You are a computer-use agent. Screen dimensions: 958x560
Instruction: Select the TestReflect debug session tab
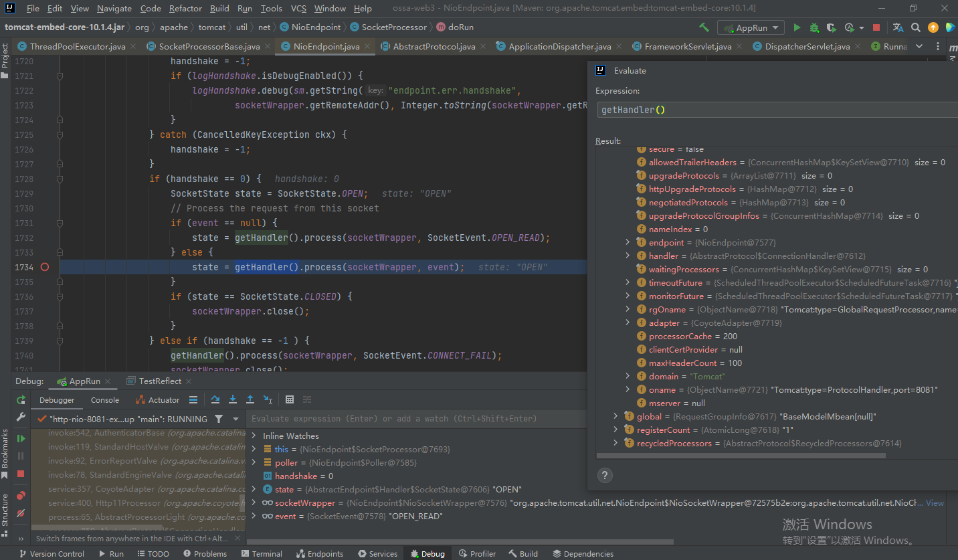[x=160, y=381]
